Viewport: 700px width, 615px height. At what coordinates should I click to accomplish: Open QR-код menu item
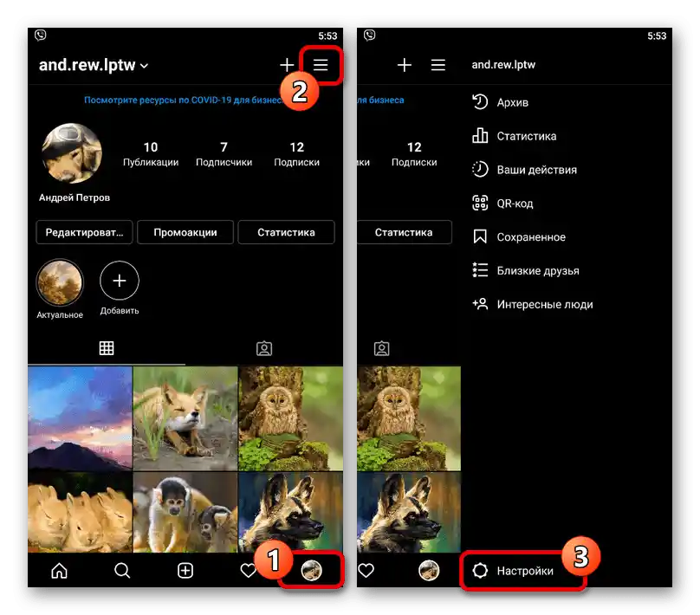coord(502,204)
